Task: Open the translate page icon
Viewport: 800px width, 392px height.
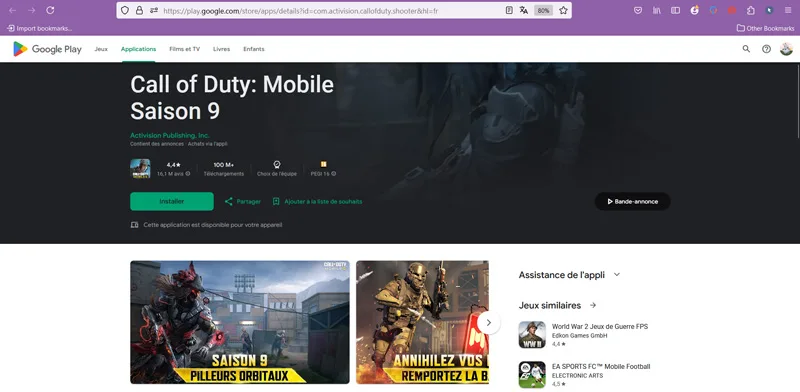Action: click(x=523, y=10)
